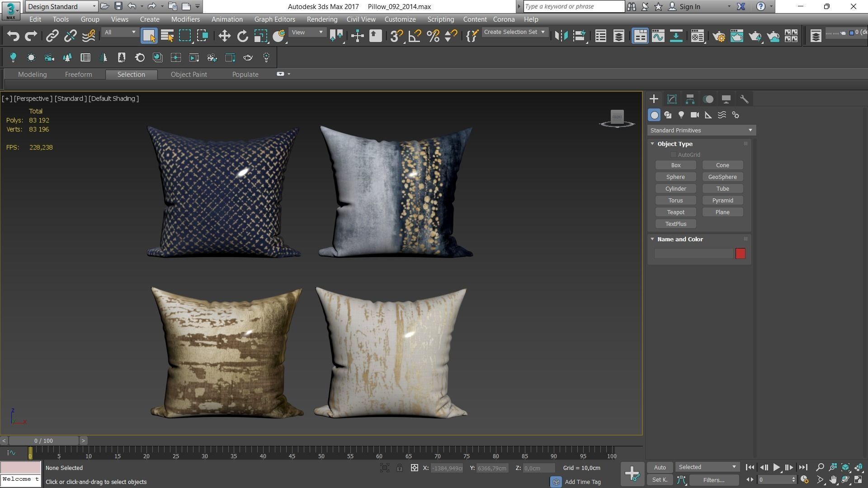Open the Display panel tab
868x488 pixels.
pyautogui.click(x=726, y=99)
